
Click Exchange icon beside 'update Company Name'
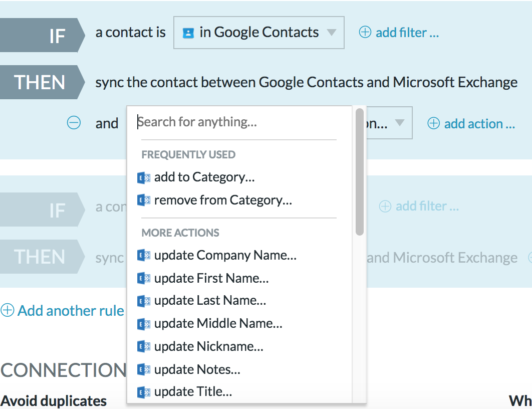pos(143,255)
